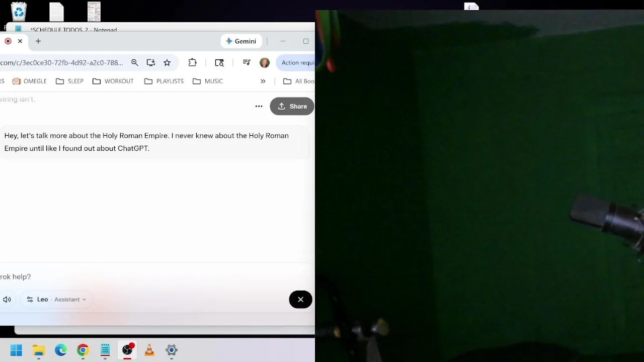Share this conversation
Image resolution: width=644 pixels, height=362 pixels.
tap(292, 106)
